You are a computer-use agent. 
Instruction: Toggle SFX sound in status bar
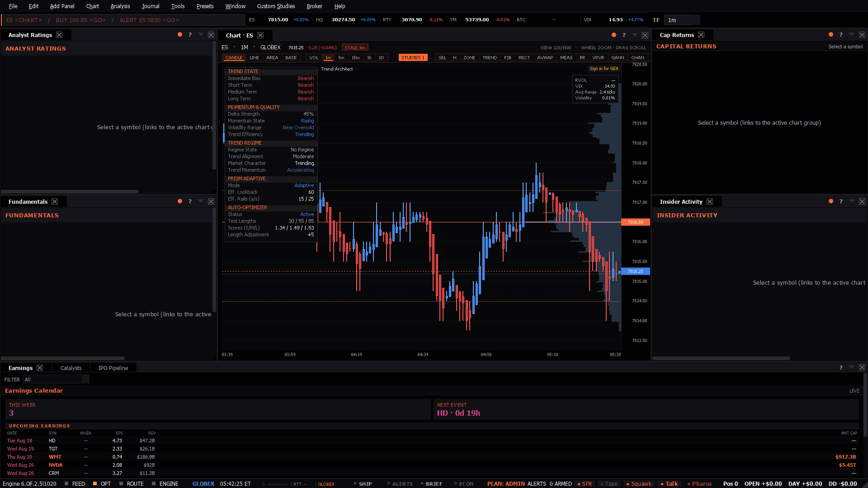(x=585, y=483)
